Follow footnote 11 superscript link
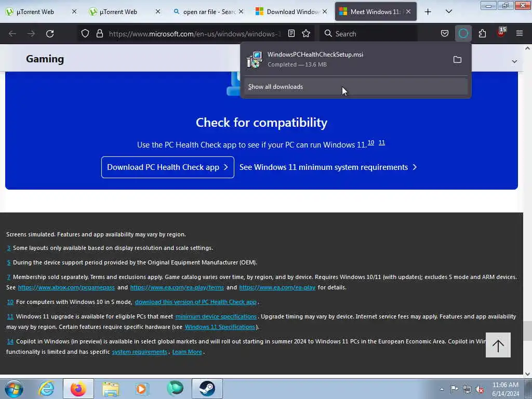 tap(382, 143)
